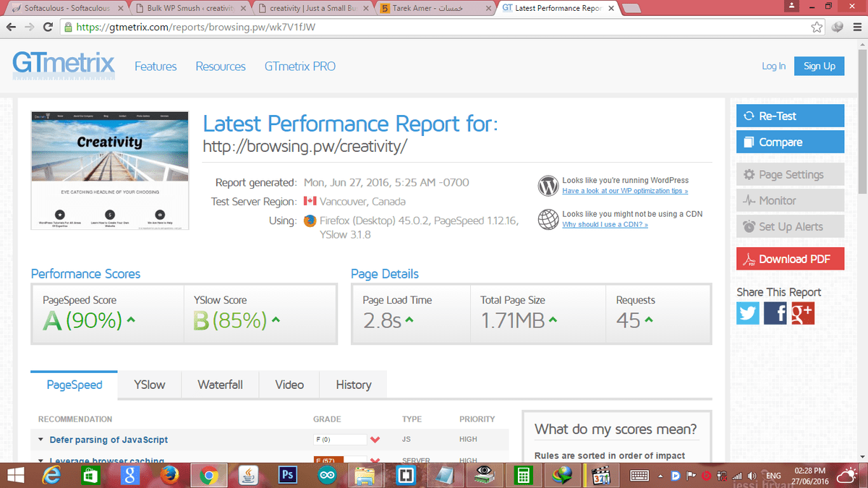868x488 pixels.
Task: Open Google Search taskbar icon
Action: point(130,475)
